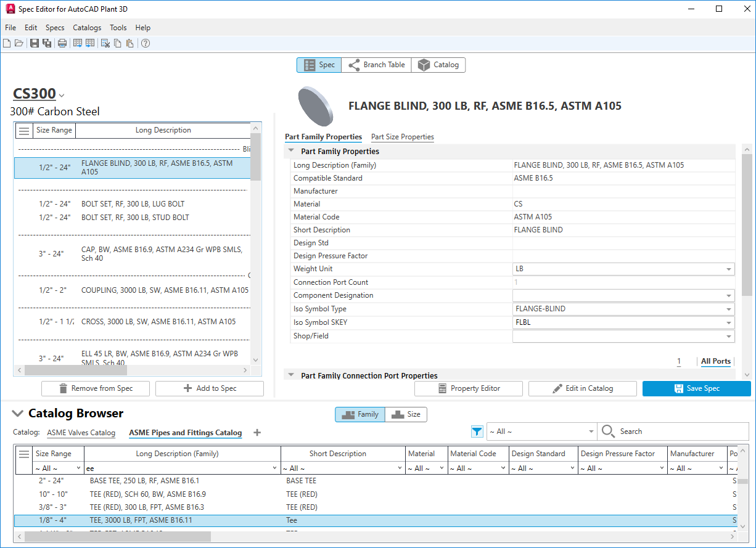Select the Part Family Properties tab
This screenshot has width=756, height=548.
point(323,137)
